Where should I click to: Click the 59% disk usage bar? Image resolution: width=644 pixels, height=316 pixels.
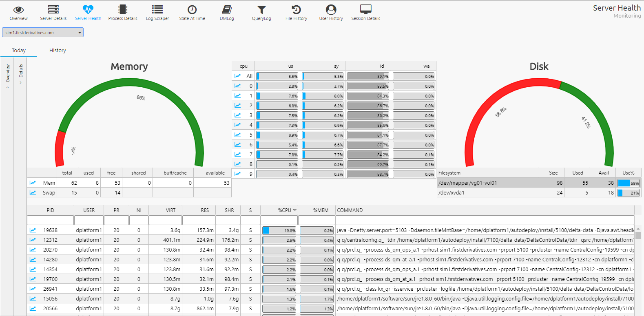coord(629,183)
